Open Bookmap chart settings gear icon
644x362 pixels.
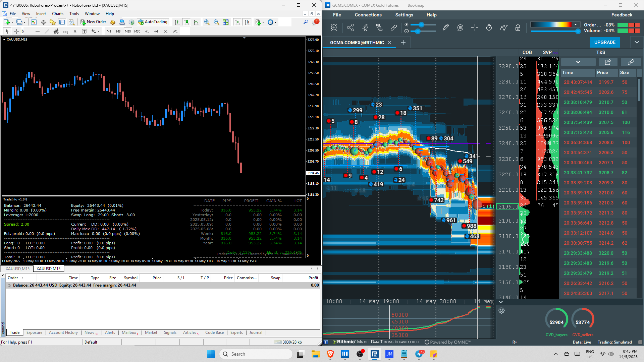(x=501, y=310)
